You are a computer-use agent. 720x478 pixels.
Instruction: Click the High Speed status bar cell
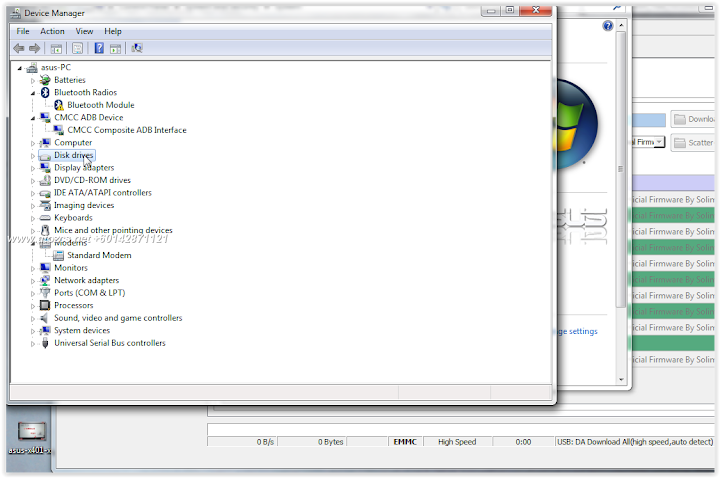click(457, 442)
